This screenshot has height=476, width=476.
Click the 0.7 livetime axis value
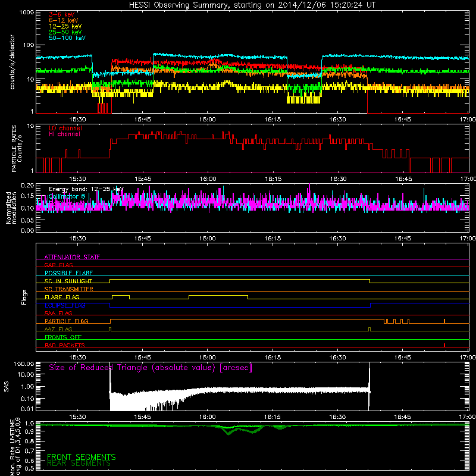pyautogui.click(x=29, y=451)
